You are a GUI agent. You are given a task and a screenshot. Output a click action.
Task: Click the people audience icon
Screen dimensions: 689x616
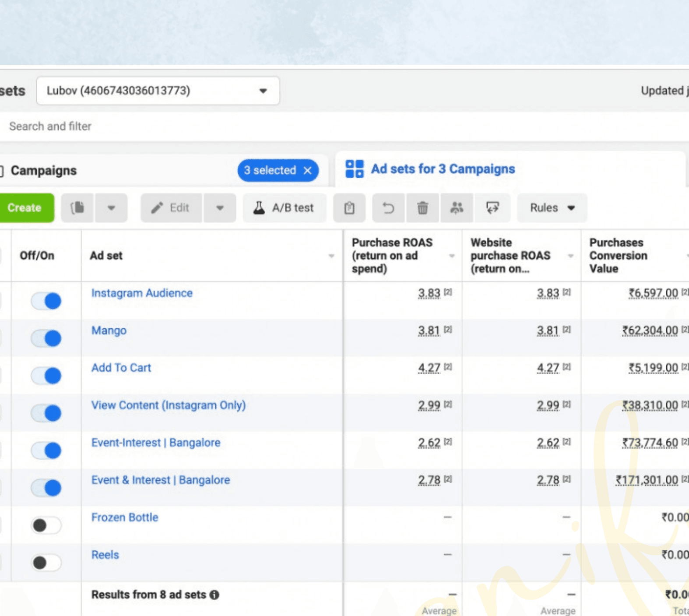point(457,208)
